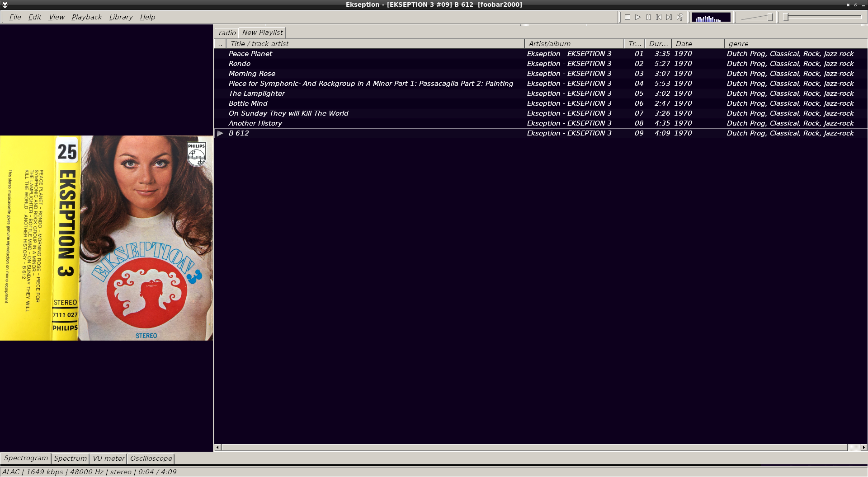
Task: Click the restore window button in title bar
Action: pos(856,5)
